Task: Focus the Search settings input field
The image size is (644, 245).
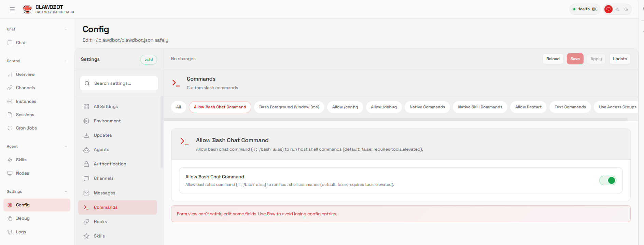Action: pyautogui.click(x=123, y=83)
